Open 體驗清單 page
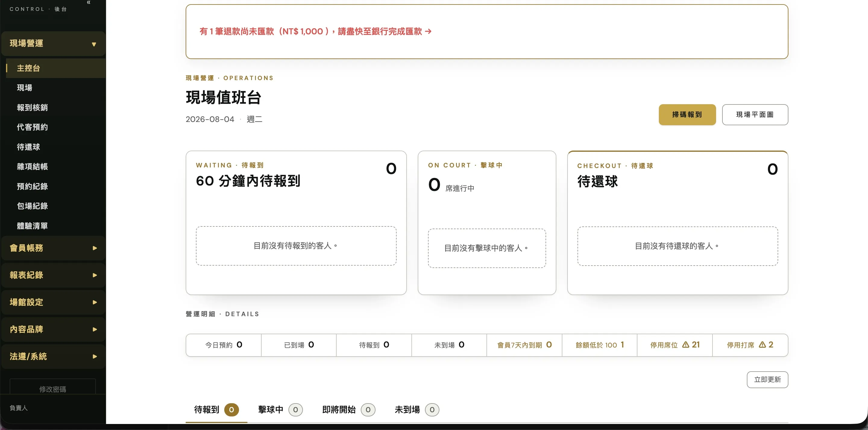This screenshot has height=430, width=868. click(x=56, y=226)
